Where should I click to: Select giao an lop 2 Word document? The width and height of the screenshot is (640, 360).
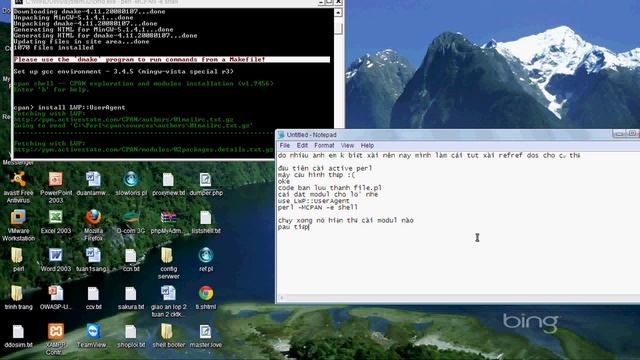[168, 293]
